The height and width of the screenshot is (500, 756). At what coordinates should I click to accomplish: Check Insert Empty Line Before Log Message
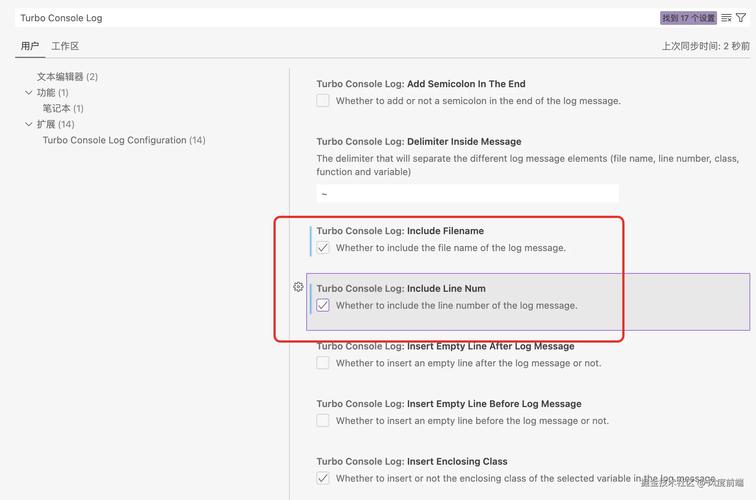tap(323, 421)
